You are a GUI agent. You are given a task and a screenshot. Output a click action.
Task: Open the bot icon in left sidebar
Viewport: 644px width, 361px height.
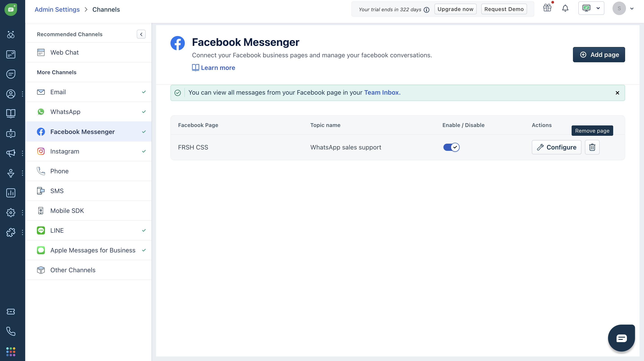(11, 133)
